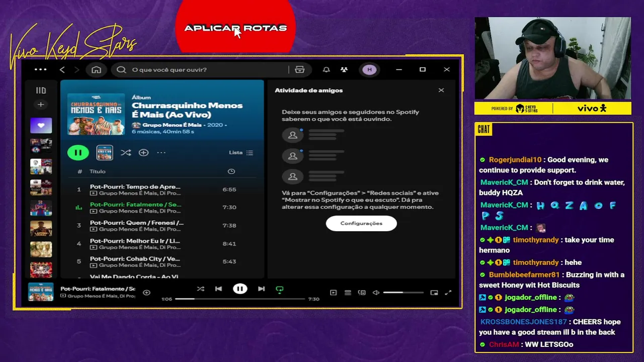Toggle the friend activity icon in top bar

(x=344, y=69)
